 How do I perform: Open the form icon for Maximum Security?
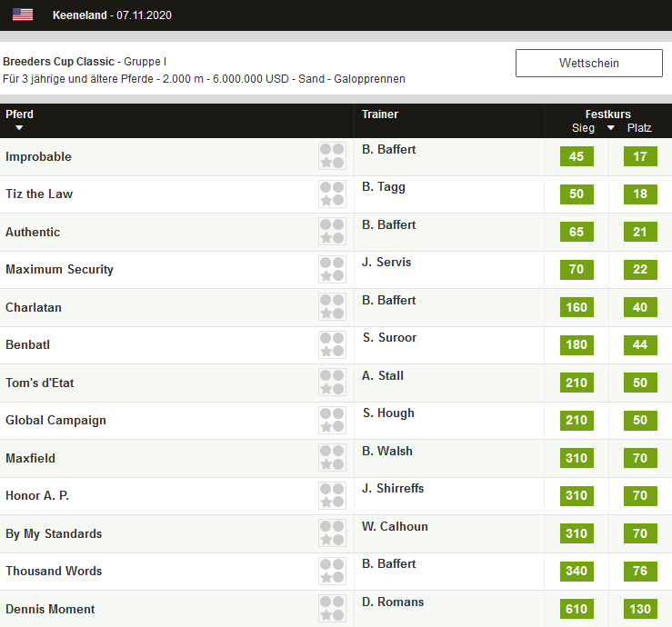click(x=332, y=269)
